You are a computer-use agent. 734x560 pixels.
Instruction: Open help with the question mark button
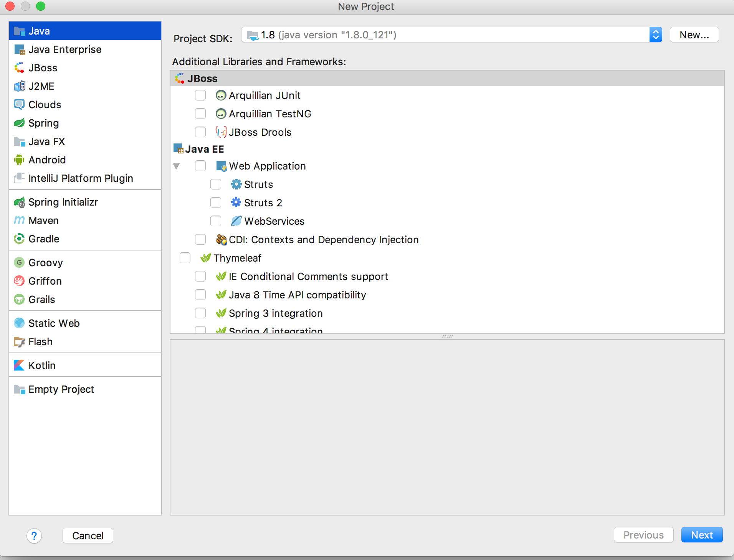coord(34,535)
